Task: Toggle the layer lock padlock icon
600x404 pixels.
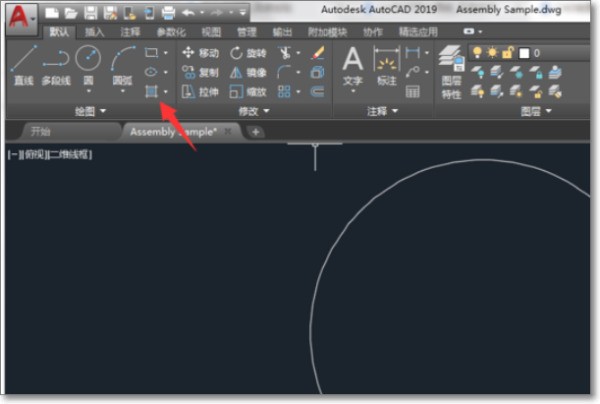Action: point(505,51)
